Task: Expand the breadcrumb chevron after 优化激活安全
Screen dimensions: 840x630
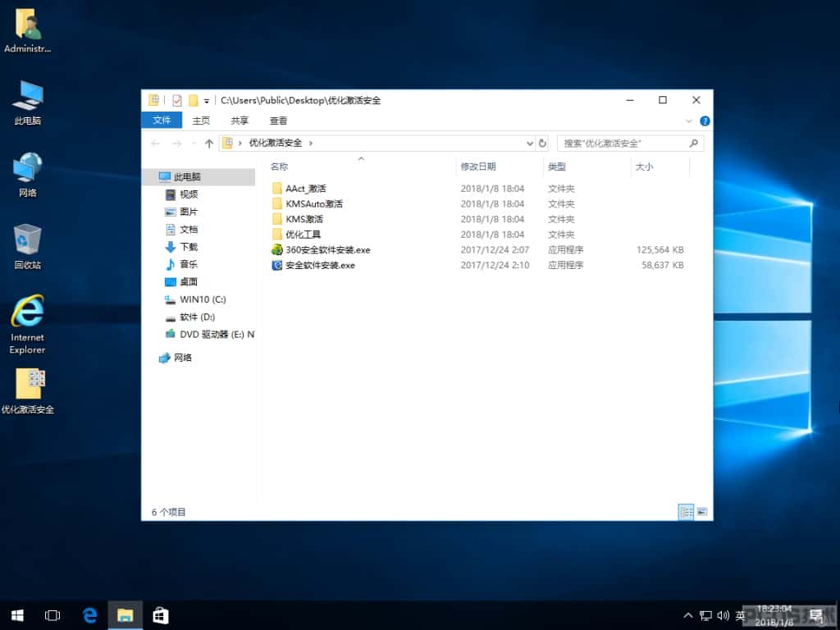Action: (311, 143)
